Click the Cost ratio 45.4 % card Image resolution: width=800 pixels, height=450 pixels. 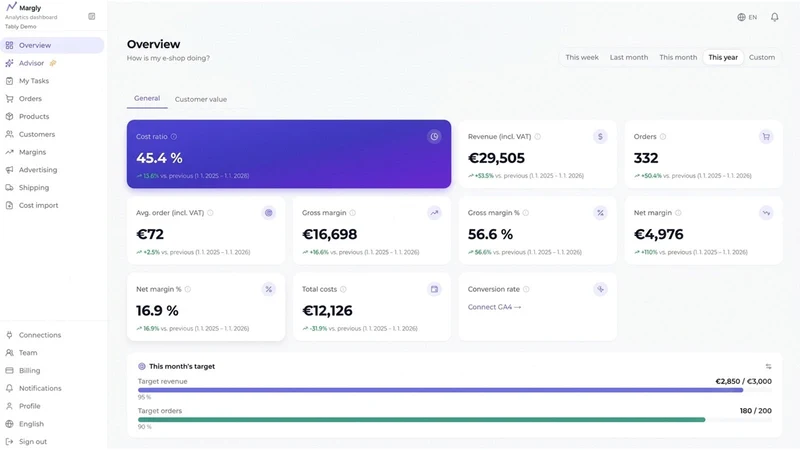[289, 154]
